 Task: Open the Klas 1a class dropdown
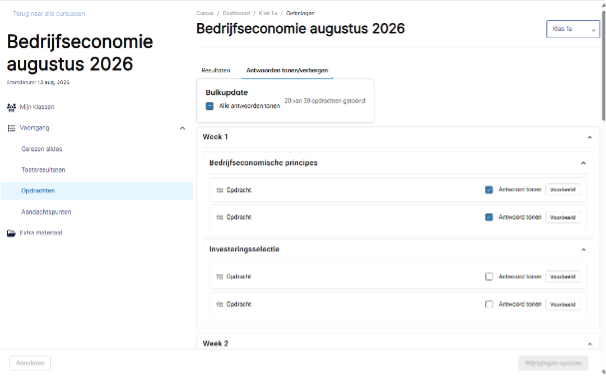(x=573, y=29)
